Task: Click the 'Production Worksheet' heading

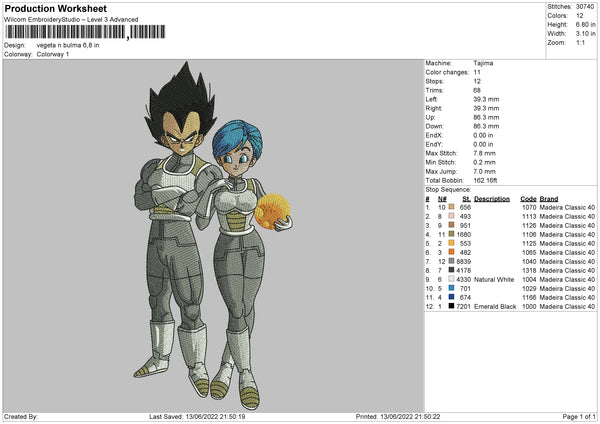Action: (55, 8)
